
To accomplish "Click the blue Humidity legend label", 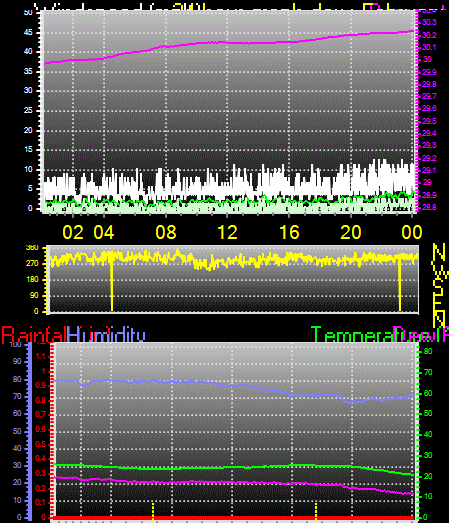I will coord(106,335).
